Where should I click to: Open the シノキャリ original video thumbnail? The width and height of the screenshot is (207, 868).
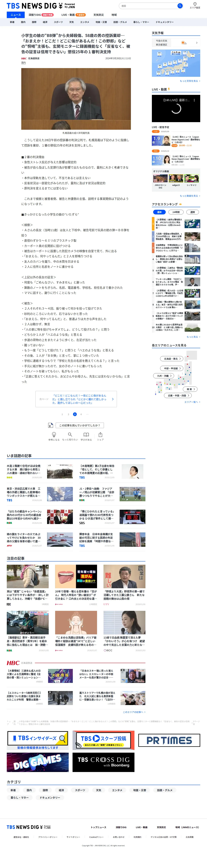coord(192,179)
